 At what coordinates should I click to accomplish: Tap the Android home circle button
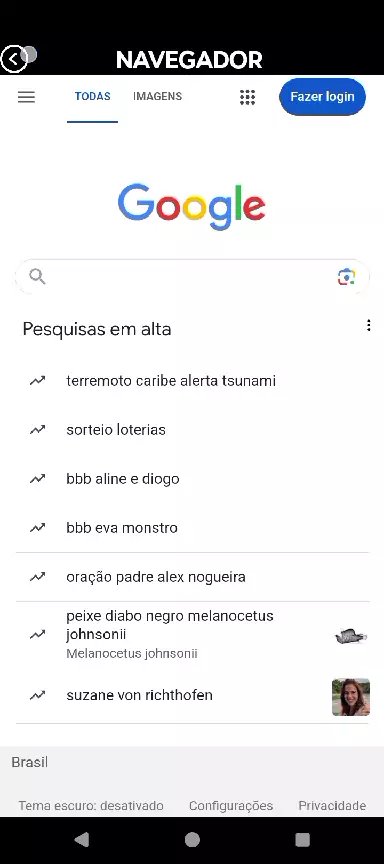click(x=192, y=839)
